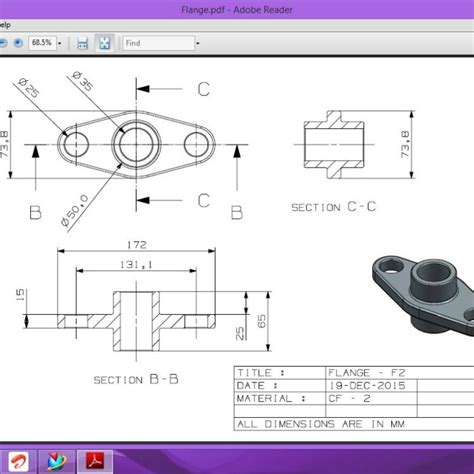
Task: Click the SECTION C-C label
Action: click(334, 207)
